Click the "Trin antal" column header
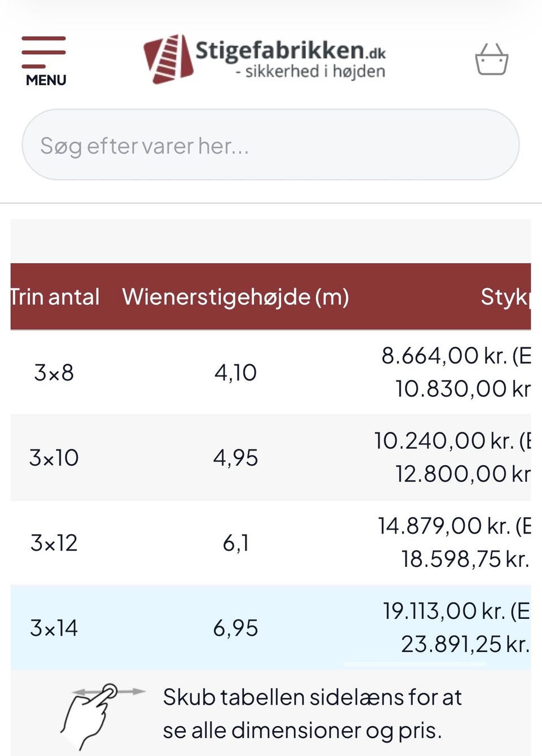The height and width of the screenshot is (756, 542). [x=55, y=297]
